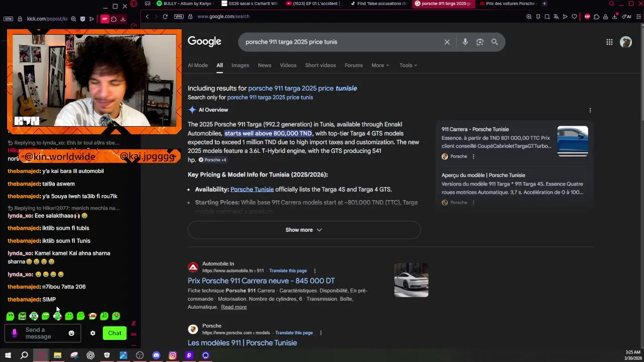Image resolution: width=644 pixels, height=362 pixels.
Task: Open the Videos results tab
Action: 288,65
